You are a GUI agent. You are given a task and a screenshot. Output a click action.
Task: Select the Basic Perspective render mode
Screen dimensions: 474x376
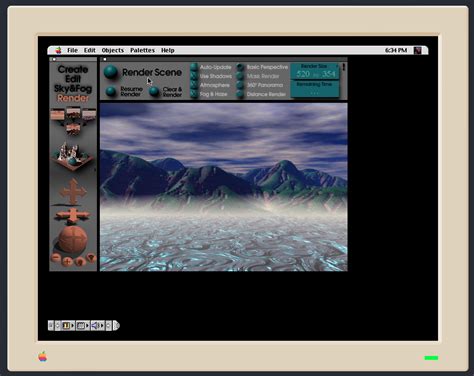pyautogui.click(x=240, y=67)
